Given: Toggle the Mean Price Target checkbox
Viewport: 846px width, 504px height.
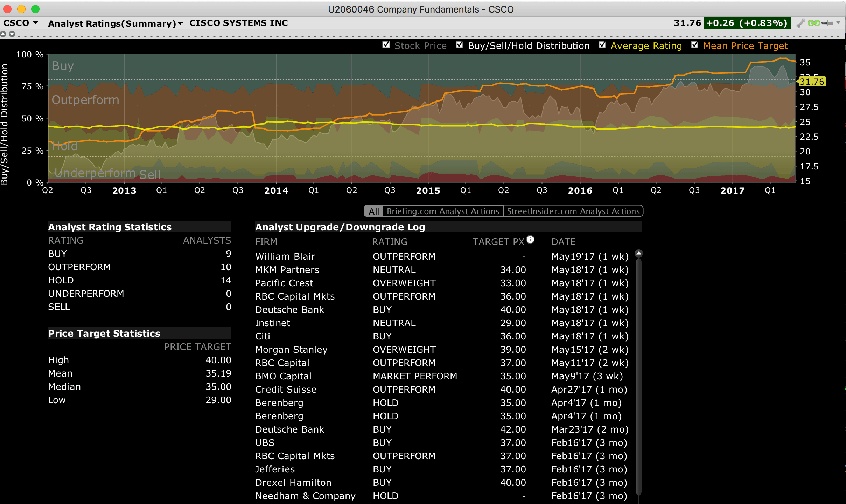Looking at the screenshot, I should click(x=695, y=45).
